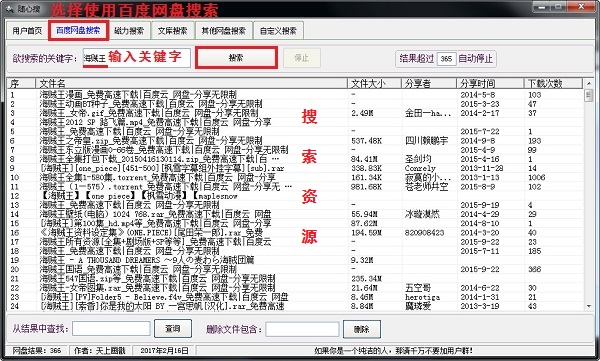The width and height of the screenshot is (600, 361).
Task: Select row 海贼王（1-575）.torrent
Action: tap(295, 186)
